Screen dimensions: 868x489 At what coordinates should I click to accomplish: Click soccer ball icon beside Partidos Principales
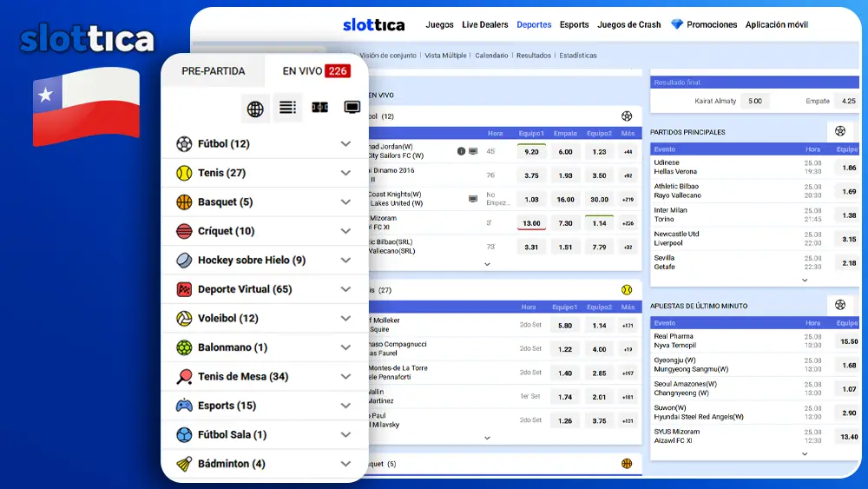coord(839,131)
